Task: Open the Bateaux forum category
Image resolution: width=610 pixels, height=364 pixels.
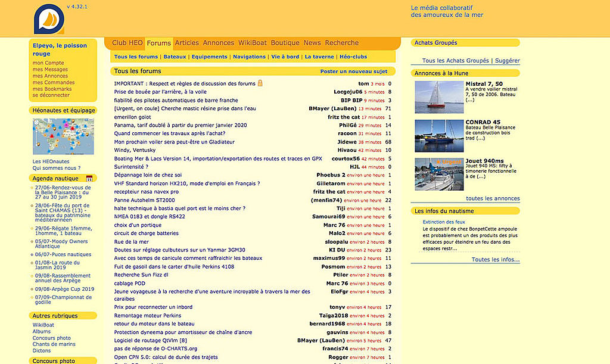Action: coord(175,57)
